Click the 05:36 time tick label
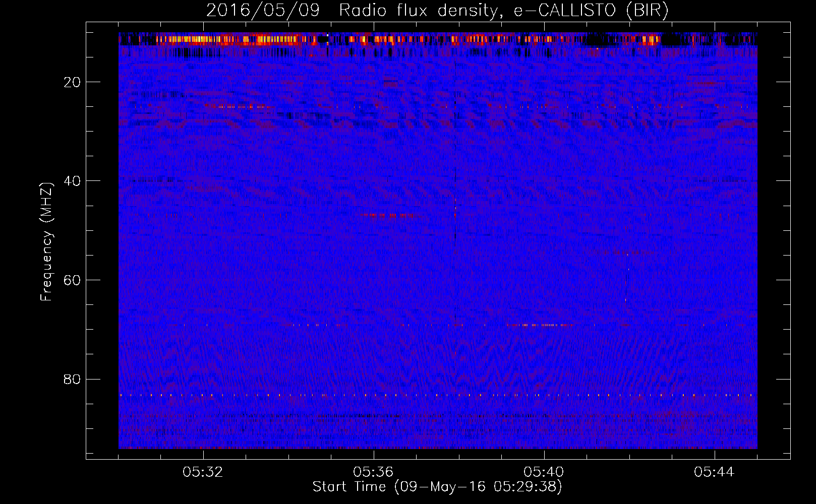The height and width of the screenshot is (504, 816). [374, 472]
